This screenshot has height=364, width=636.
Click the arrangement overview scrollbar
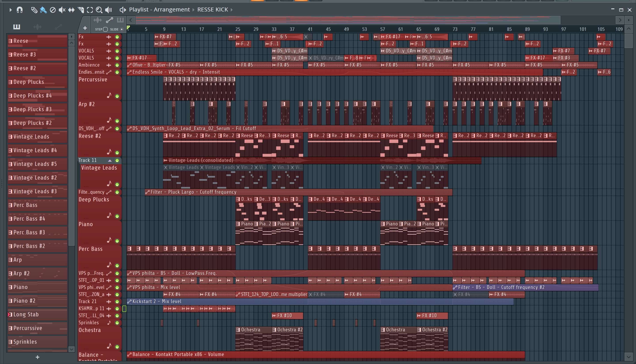tap(348, 20)
